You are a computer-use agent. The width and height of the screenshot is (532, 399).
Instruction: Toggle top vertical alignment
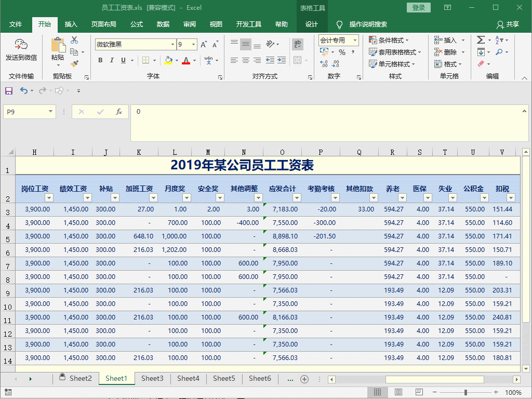click(x=234, y=43)
